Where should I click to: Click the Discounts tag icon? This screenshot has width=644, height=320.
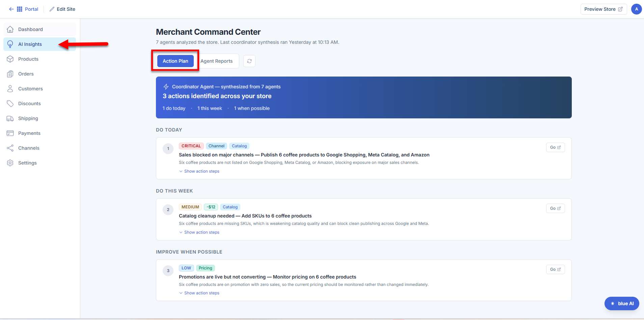(10, 104)
